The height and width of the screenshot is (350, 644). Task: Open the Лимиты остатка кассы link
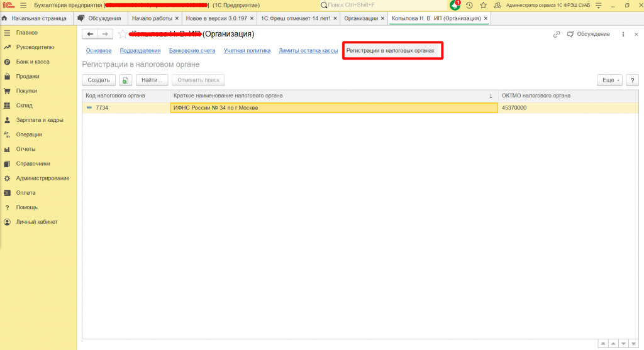coord(308,50)
